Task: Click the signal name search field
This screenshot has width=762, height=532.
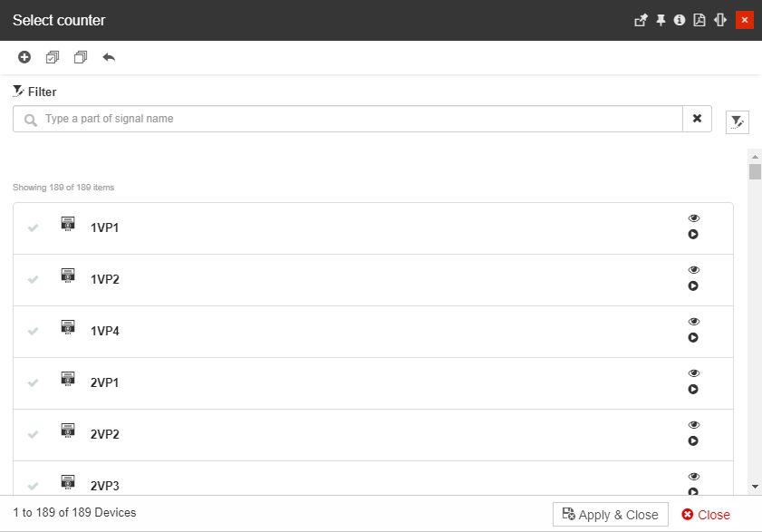Action: point(362,119)
